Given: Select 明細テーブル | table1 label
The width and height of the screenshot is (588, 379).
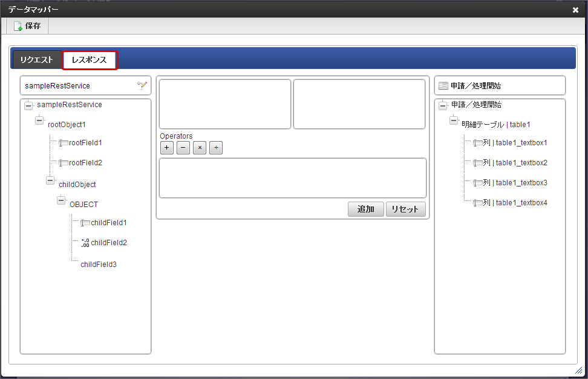Looking at the screenshot, I should [496, 125].
